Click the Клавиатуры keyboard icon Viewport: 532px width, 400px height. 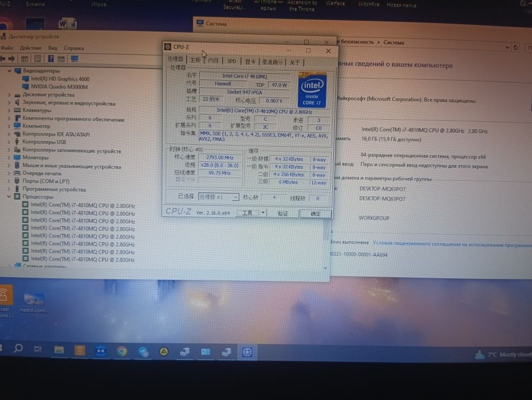(17, 110)
